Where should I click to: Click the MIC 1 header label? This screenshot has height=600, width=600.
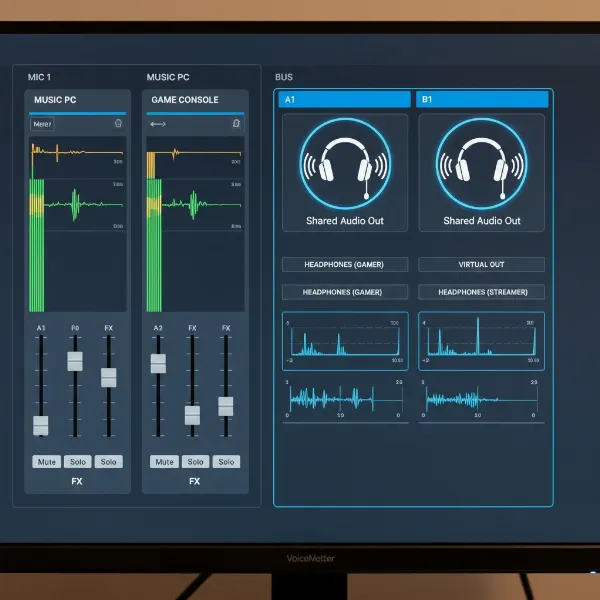coord(39,77)
